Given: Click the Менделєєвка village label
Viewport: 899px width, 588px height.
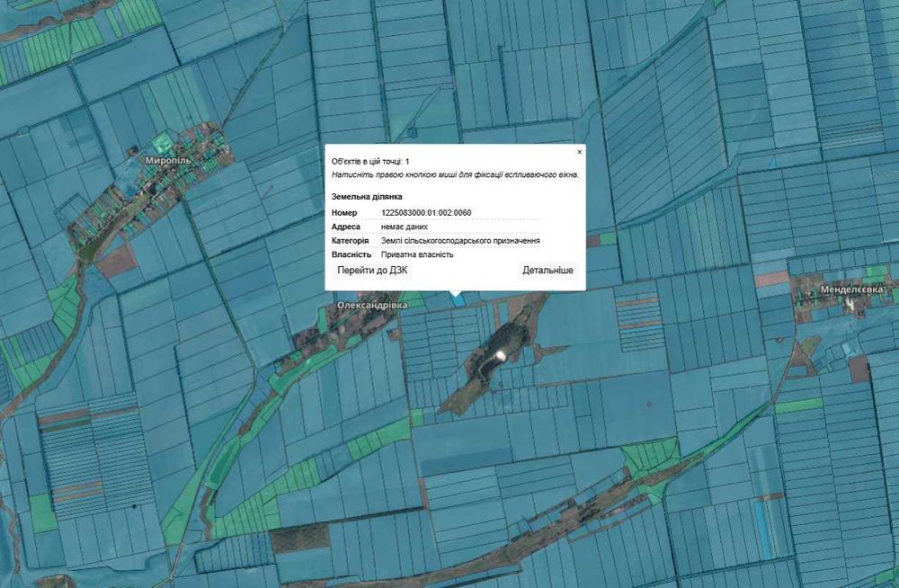Looking at the screenshot, I should 851,290.
